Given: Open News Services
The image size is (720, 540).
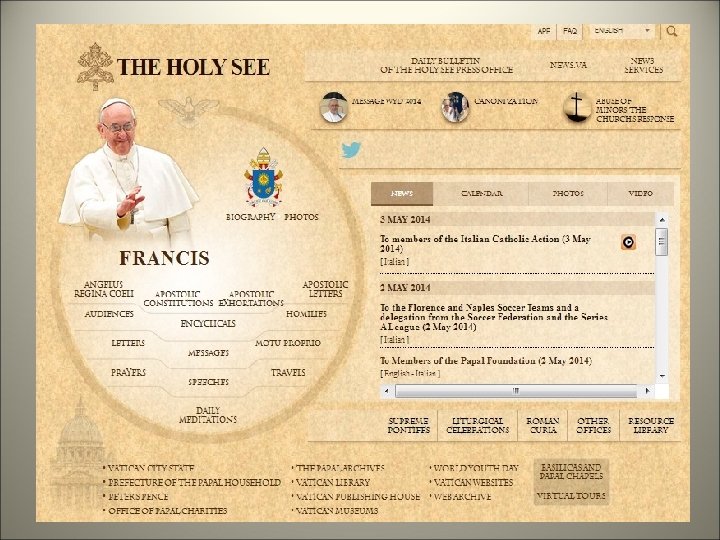Looking at the screenshot, I should tap(643, 65).
